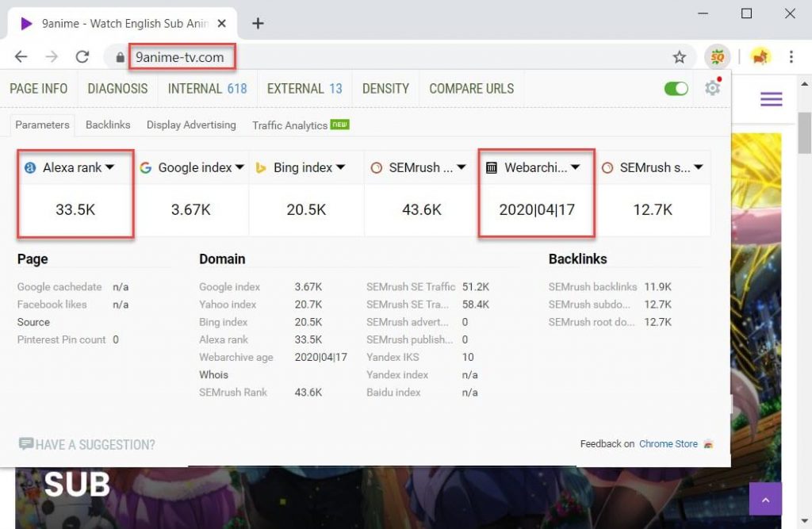Click the Webarchive age label under Domain
The image size is (812, 529).
click(236, 357)
